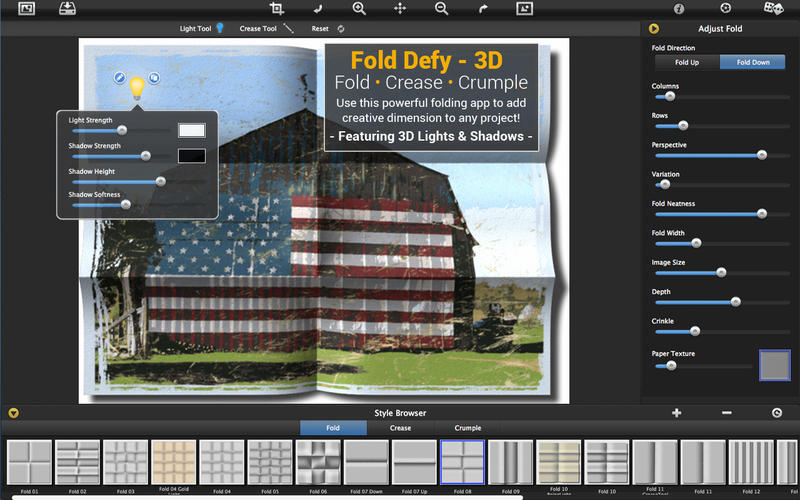Select the Fold 08 style thumbnail
The width and height of the screenshot is (800, 500).
pyautogui.click(x=462, y=462)
